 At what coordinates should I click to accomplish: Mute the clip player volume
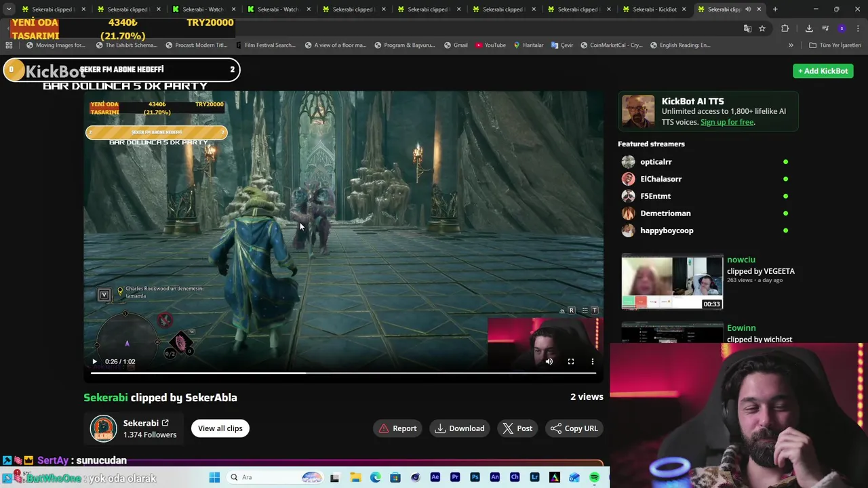(x=549, y=362)
